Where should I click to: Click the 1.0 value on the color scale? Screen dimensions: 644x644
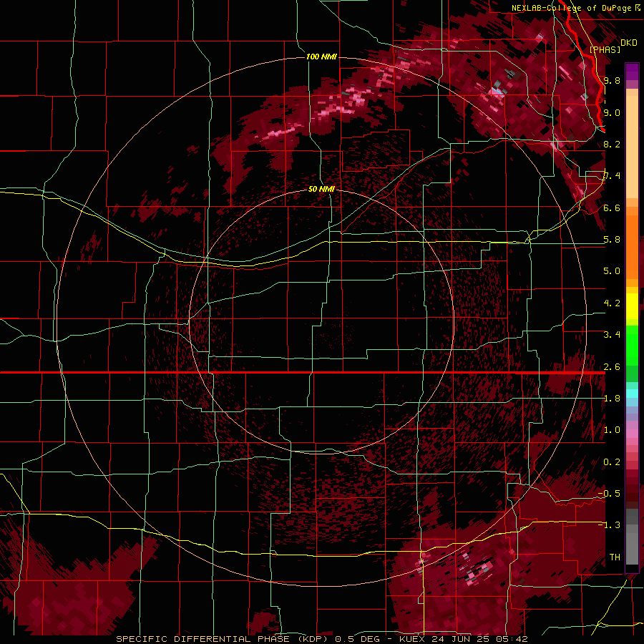click(612, 430)
